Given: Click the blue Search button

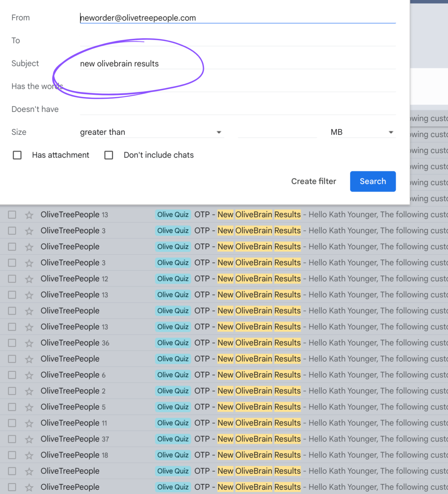Looking at the screenshot, I should point(372,181).
